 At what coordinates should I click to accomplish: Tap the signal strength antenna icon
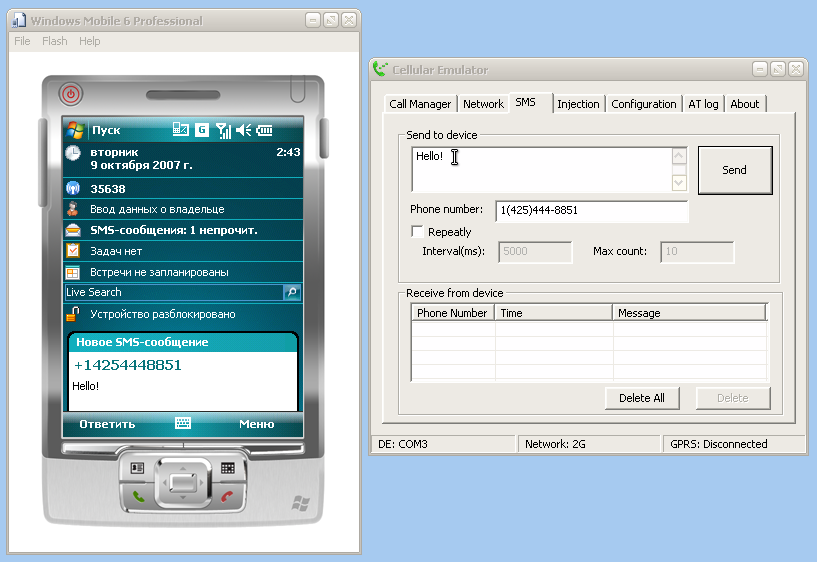[x=224, y=130]
